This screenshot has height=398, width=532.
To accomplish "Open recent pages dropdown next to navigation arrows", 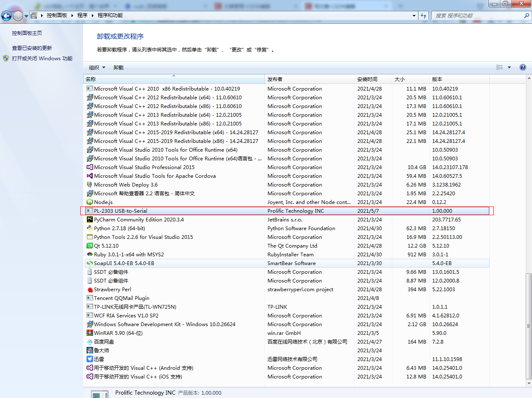I will [26, 16].
